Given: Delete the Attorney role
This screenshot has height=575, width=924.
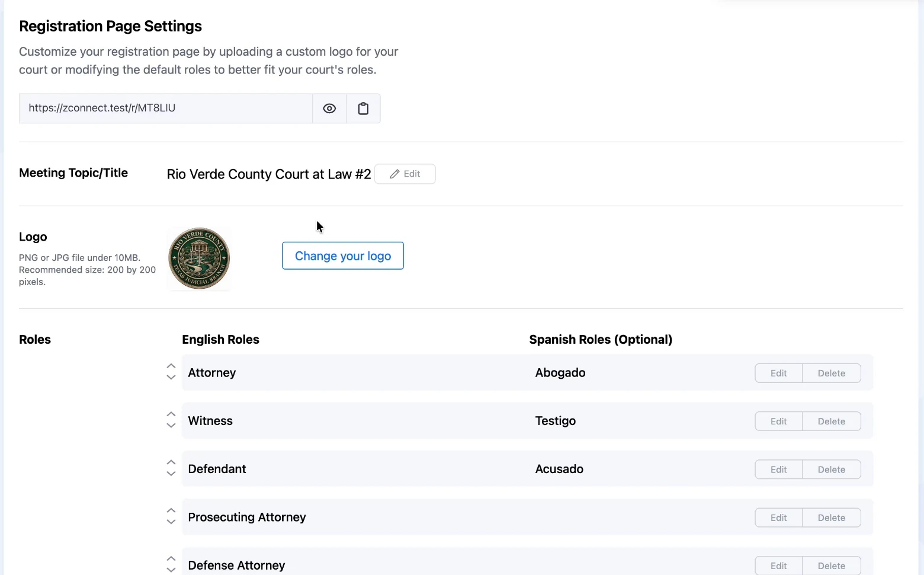Looking at the screenshot, I should tap(832, 373).
